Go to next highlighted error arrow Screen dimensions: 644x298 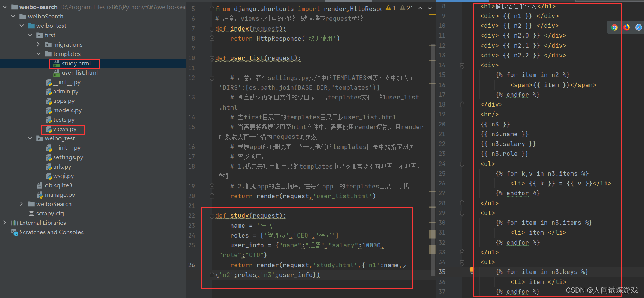[x=430, y=8]
